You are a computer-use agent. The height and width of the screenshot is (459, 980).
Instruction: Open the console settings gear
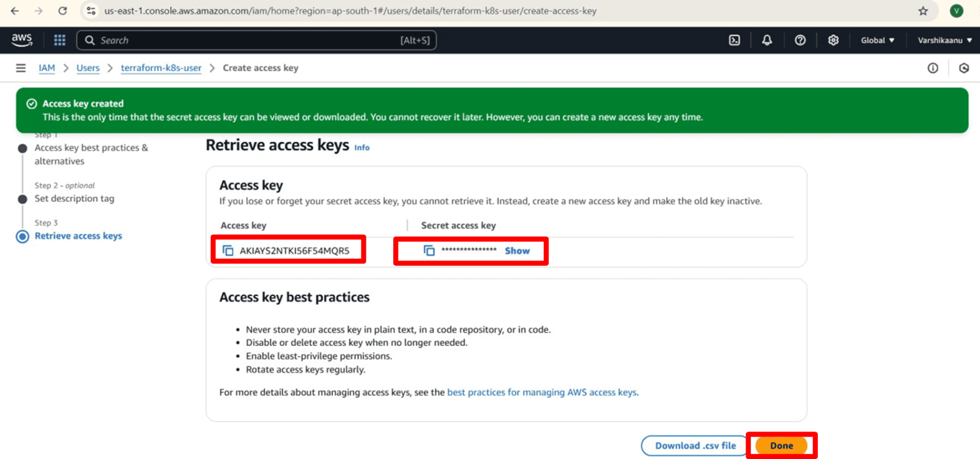[833, 40]
